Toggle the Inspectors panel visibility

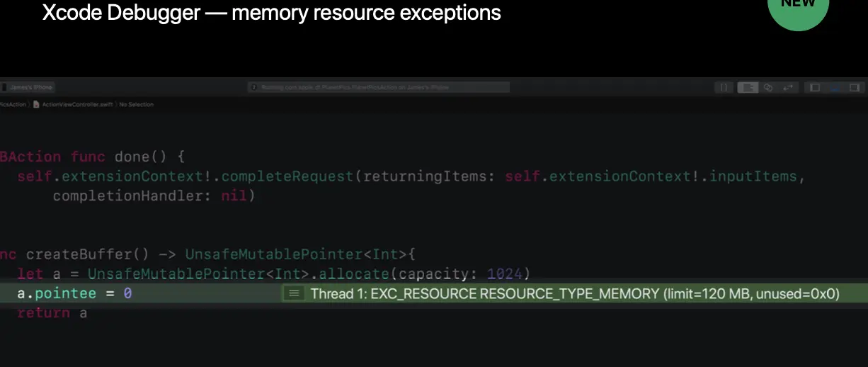click(853, 87)
